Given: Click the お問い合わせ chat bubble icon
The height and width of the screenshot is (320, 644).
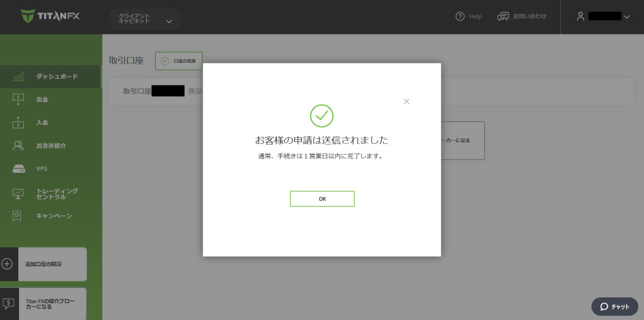Looking at the screenshot, I should [x=503, y=16].
